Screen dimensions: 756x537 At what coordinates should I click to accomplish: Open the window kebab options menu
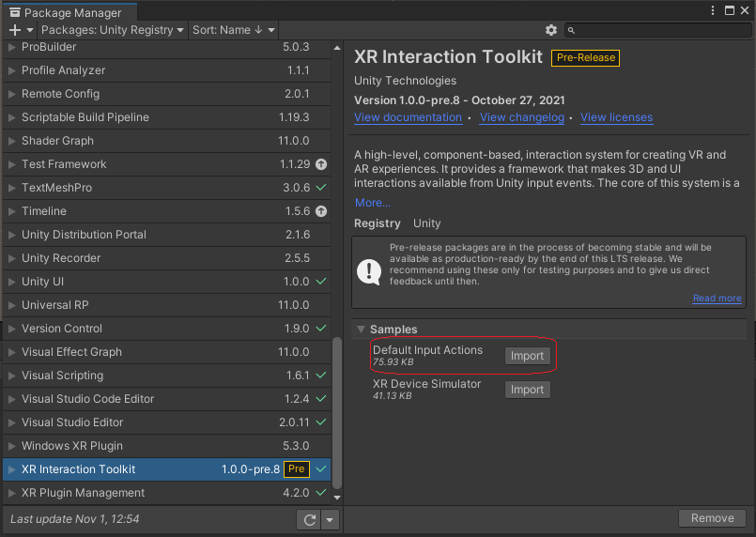[x=713, y=10]
